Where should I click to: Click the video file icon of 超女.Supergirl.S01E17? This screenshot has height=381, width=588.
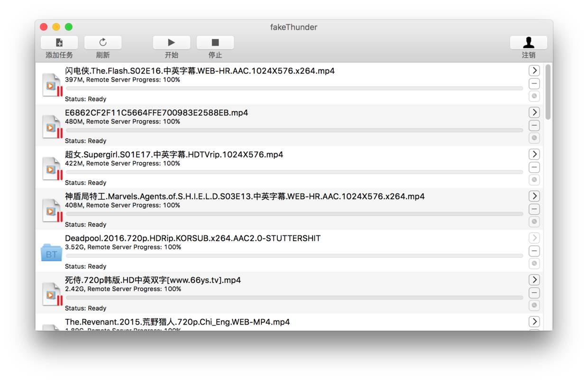(x=52, y=168)
